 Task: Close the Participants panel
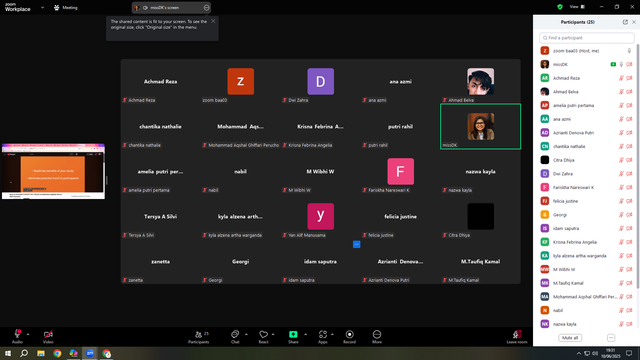[634, 22]
